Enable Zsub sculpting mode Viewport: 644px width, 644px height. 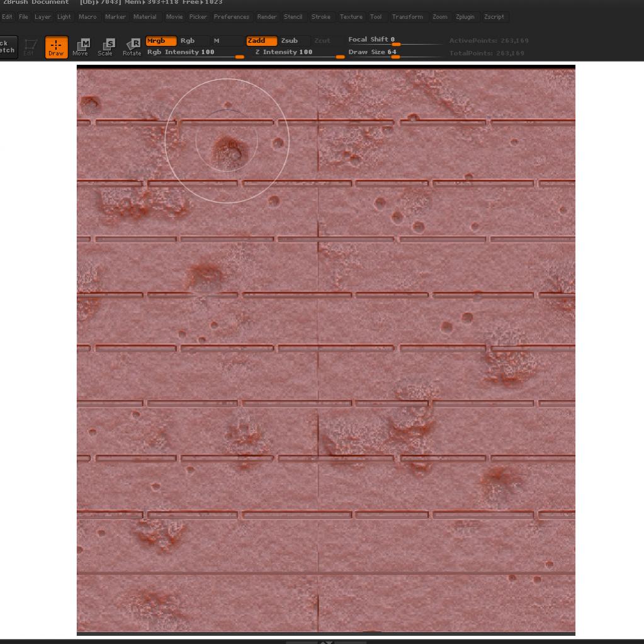(x=289, y=40)
